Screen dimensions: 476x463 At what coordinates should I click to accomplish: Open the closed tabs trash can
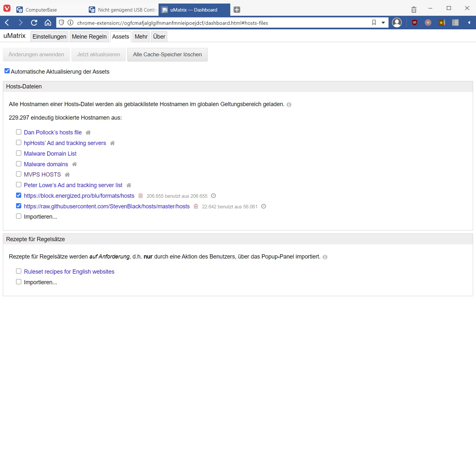414,10
